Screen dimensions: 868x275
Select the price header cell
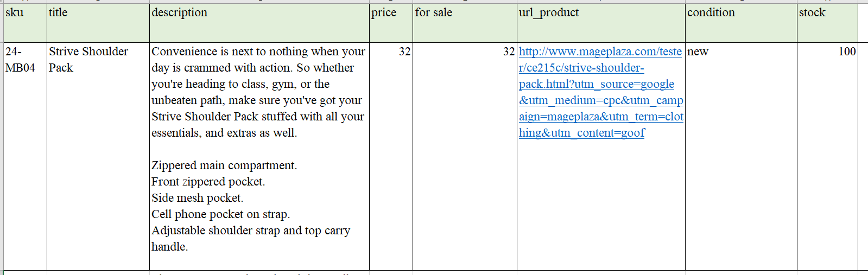(x=391, y=23)
